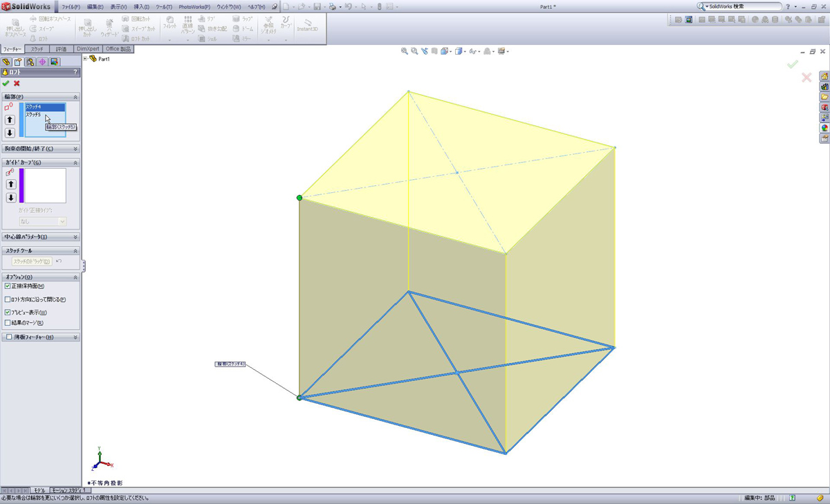Open the SolidWorks Resources home icon
The image size is (830, 504).
824,76
